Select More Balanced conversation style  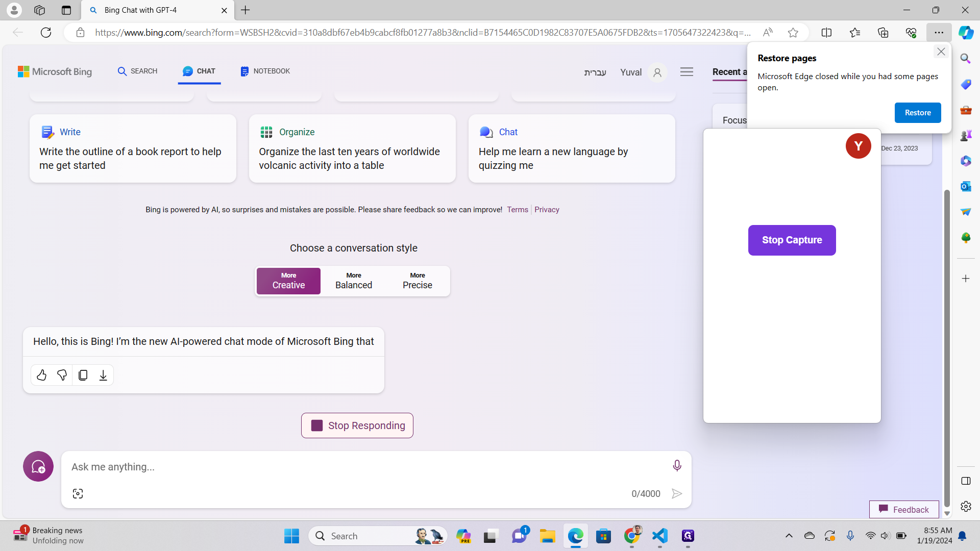tap(354, 281)
